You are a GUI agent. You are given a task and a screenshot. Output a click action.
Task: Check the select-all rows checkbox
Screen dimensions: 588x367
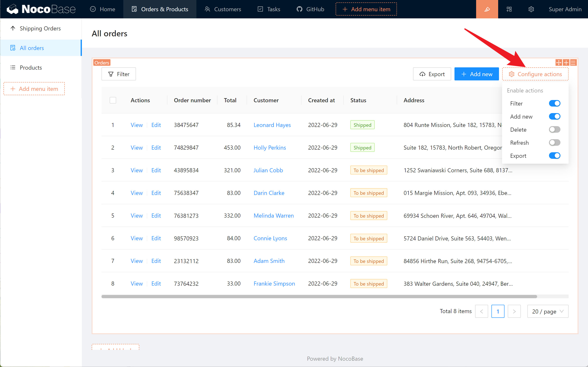(x=113, y=100)
